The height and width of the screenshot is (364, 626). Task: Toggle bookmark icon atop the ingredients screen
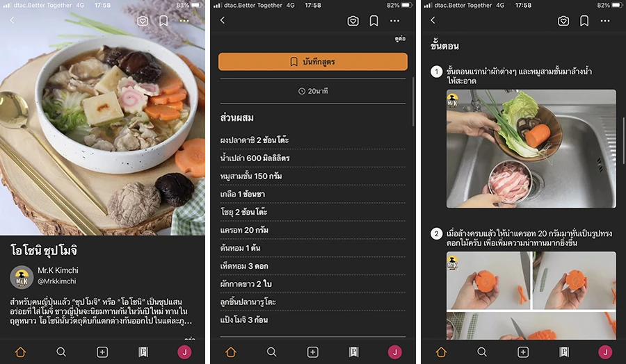tap(374, 21)
